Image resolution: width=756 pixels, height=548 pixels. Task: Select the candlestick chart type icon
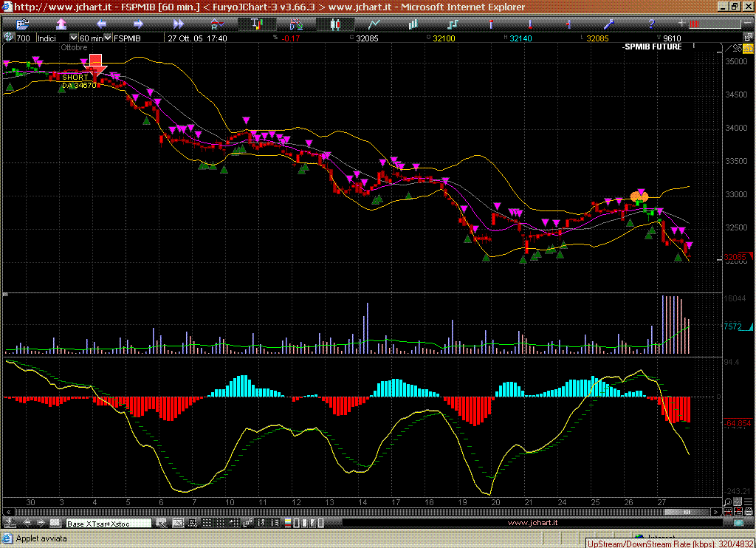[x=335, y=24]
